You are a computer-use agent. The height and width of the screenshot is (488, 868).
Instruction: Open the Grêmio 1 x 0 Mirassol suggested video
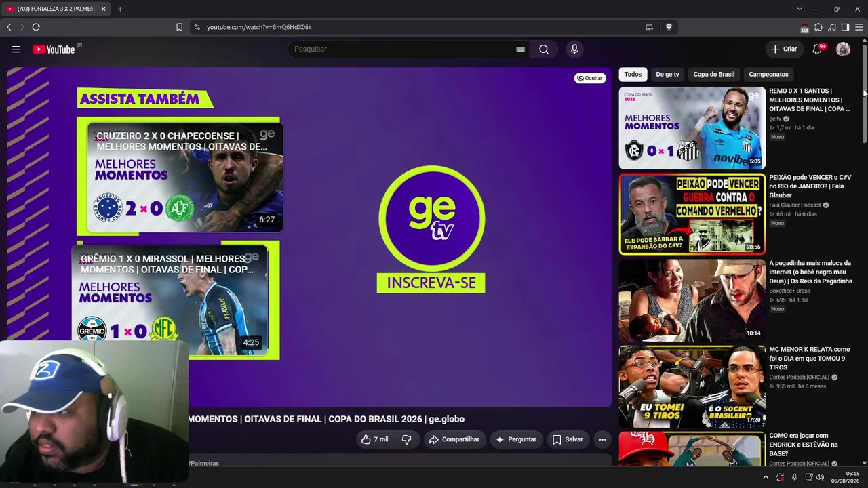point(170,301)
